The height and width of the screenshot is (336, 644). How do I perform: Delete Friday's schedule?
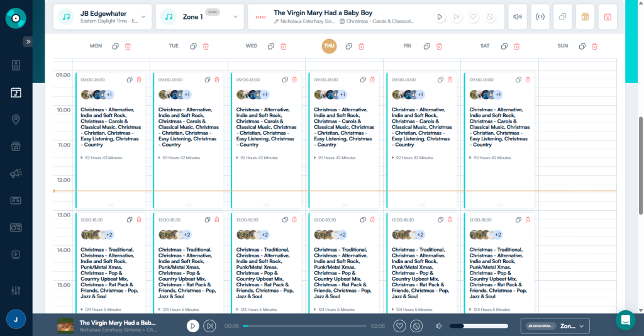click(439, 47)
